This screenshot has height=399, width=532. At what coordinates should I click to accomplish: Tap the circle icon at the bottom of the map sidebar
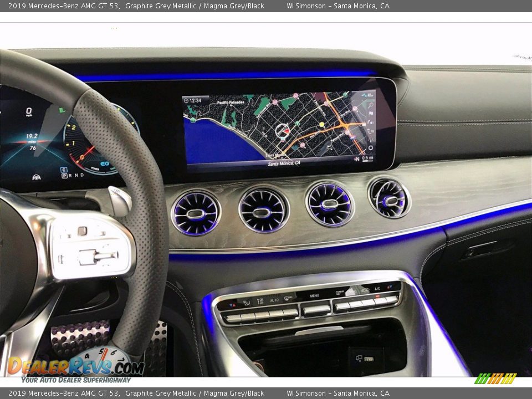click(x=371, y=147)
